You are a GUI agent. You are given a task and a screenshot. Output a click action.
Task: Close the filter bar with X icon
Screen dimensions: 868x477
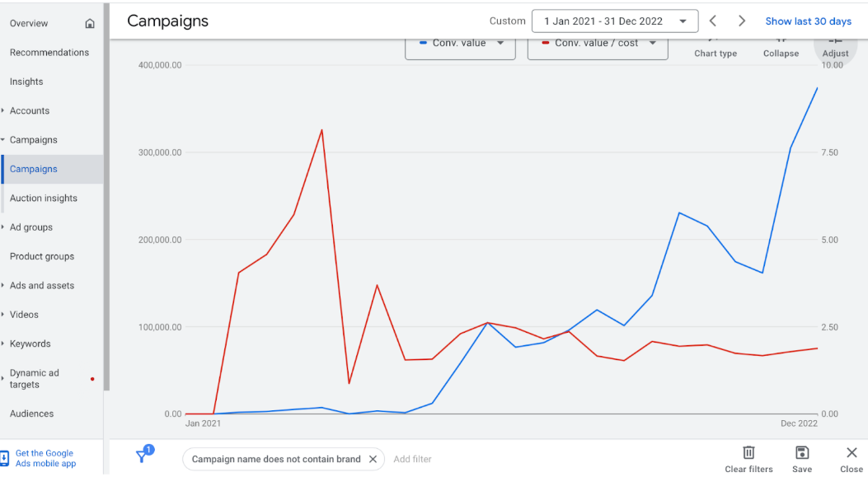pyautogui.click(x=852, y=452)
